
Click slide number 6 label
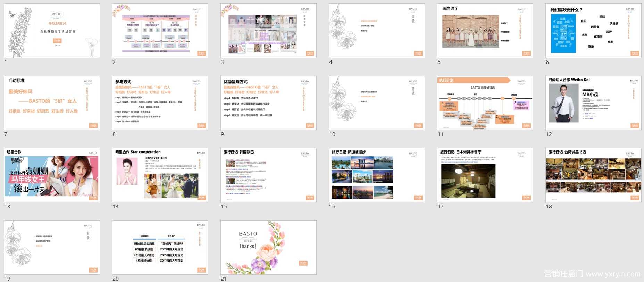(547, 62)
